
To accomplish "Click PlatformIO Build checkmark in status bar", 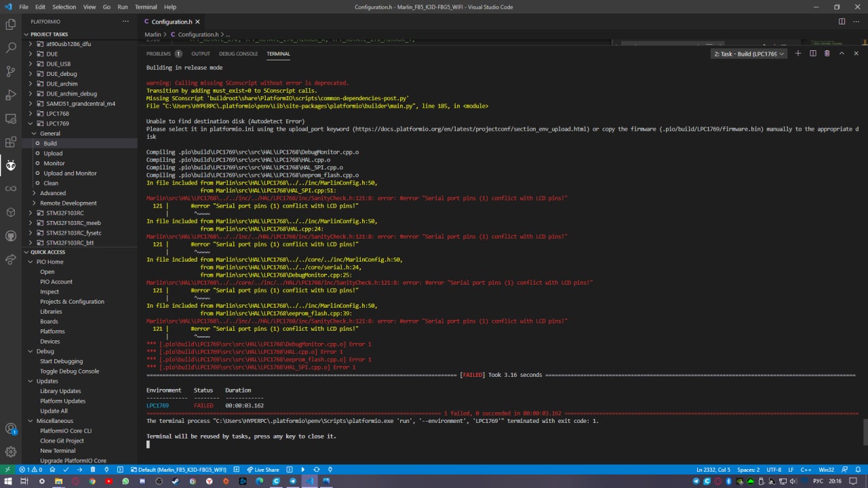I will coord(66,470).
